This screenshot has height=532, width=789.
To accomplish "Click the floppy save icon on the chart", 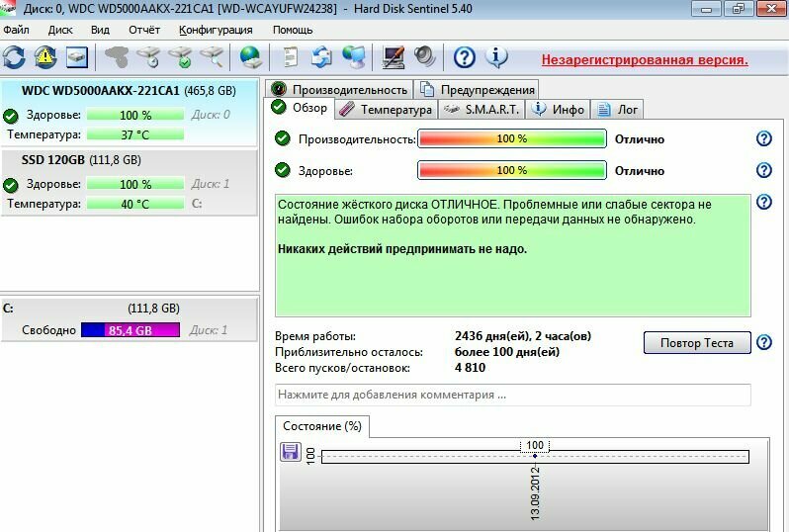I will (290, 452).
